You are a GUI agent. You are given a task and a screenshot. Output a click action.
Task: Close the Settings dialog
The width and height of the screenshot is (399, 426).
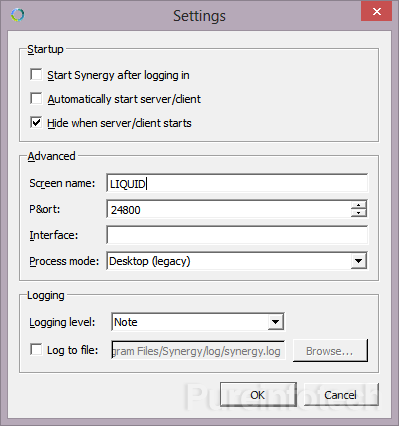376,12
